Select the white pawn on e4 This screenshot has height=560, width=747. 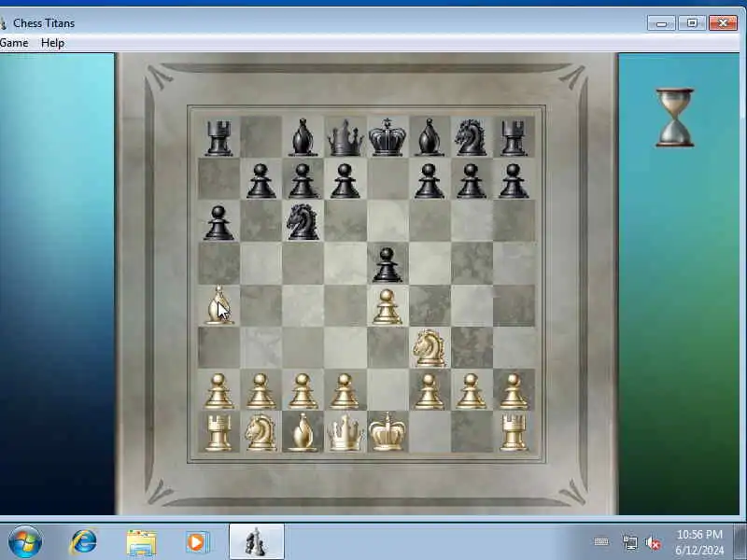tap(387, 307)
